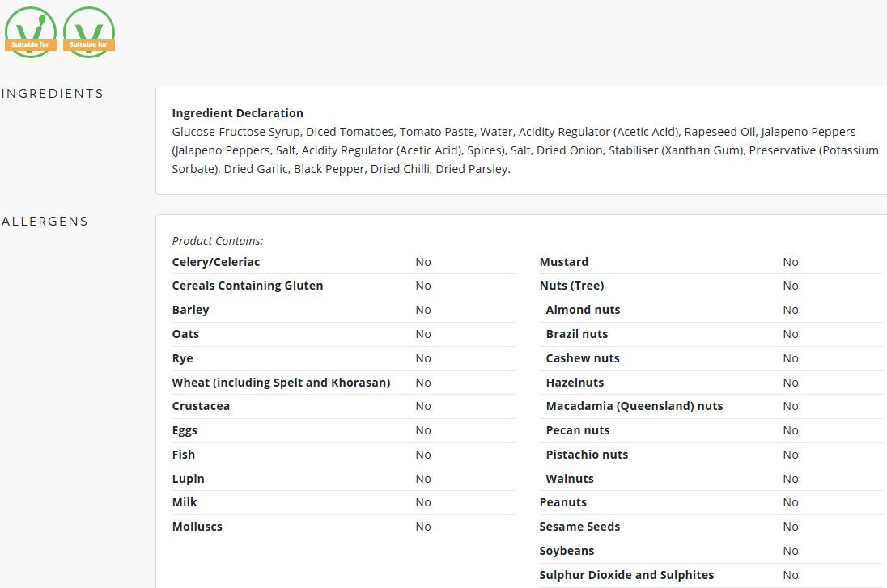The width and height of the screenshot is (887, 588).
Task: Click the No value beside Milk
Action: pos(423,502)
